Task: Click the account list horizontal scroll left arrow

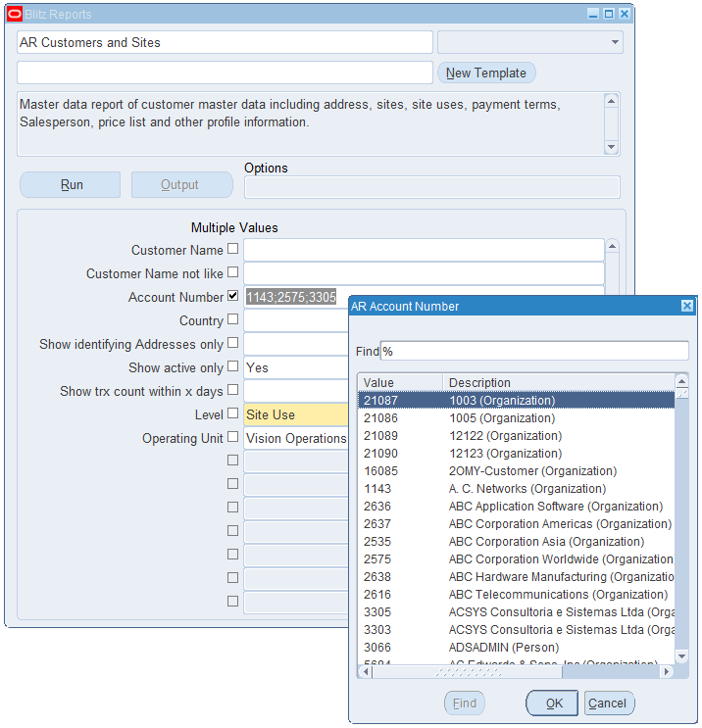Action: (366, 671)
